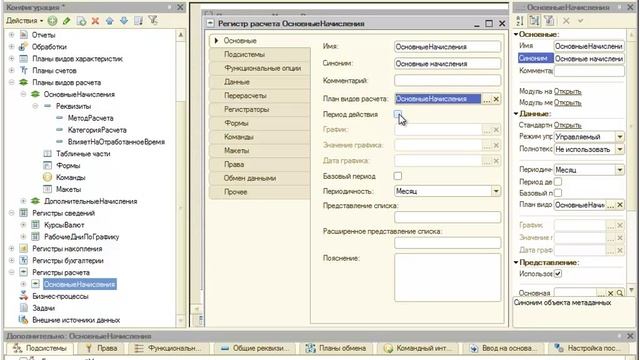Click the red X delete icon in Configuration toolbar

(x=96, y=20)
